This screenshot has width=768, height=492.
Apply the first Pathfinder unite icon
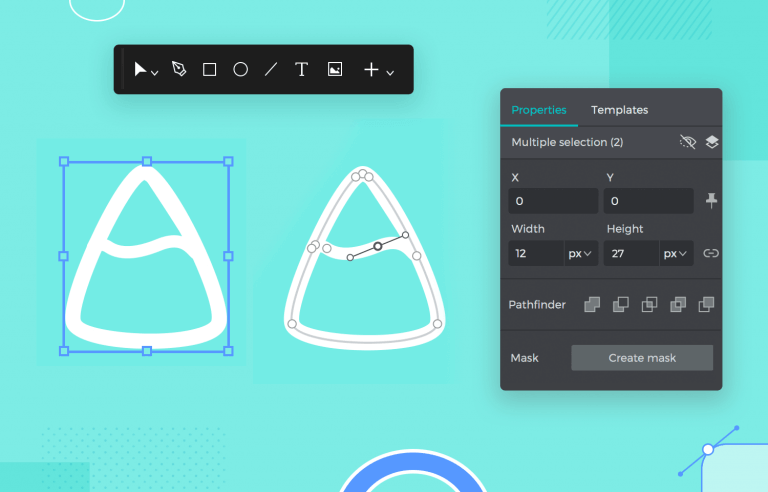pos(592,304)
